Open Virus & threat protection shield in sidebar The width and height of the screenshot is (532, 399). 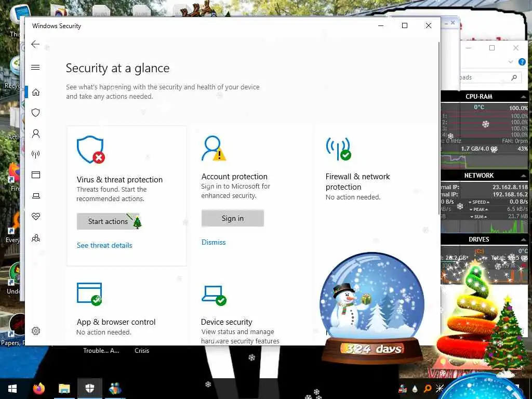click(x=36, y=113)
